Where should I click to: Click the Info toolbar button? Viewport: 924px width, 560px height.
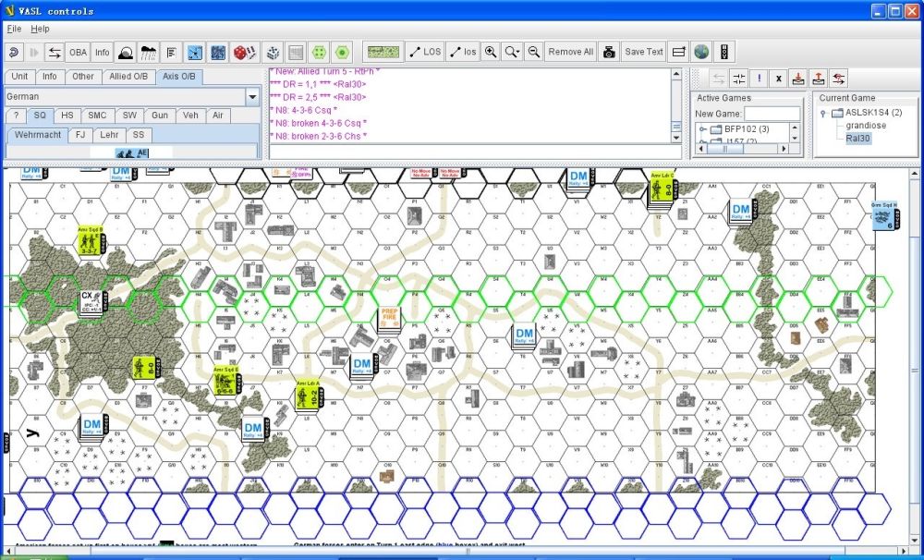(x=103, y=53)
